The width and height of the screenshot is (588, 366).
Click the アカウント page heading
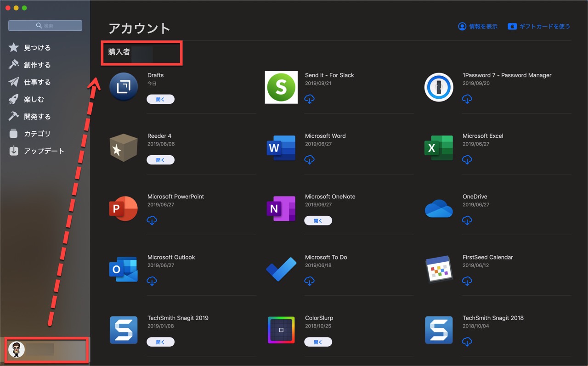pos(139,28)
